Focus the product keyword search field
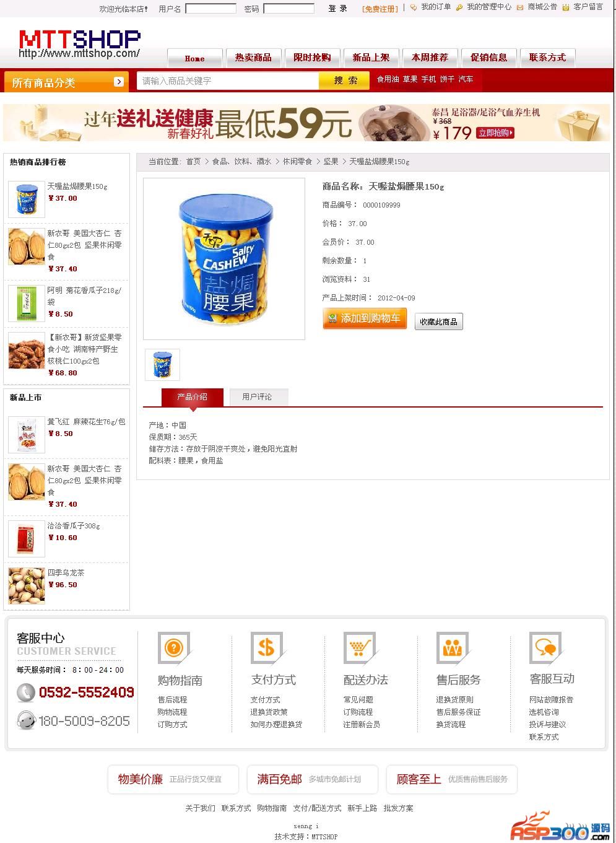This screenshot has height=843, width=616. pos(228,81)
